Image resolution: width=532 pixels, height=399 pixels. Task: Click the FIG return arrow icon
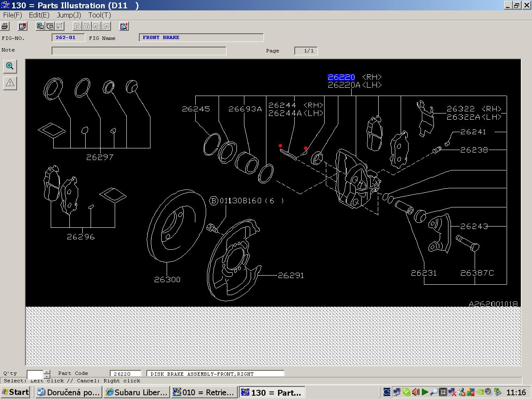click(x=50, y=26)
